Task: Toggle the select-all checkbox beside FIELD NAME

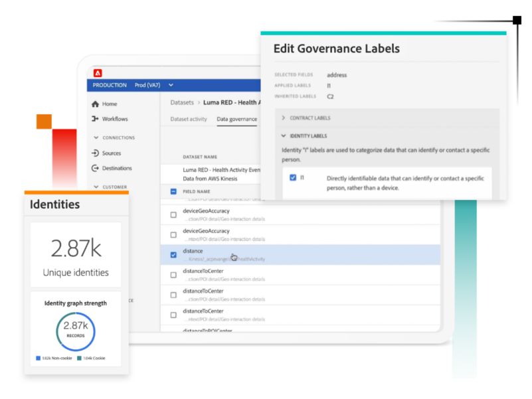Action: (x=173, y=191)
